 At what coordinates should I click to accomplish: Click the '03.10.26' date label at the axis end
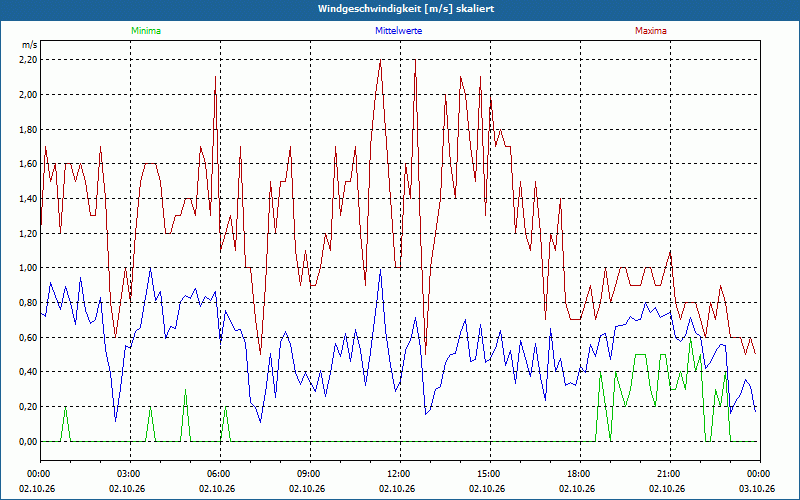[x=757, y=488]
